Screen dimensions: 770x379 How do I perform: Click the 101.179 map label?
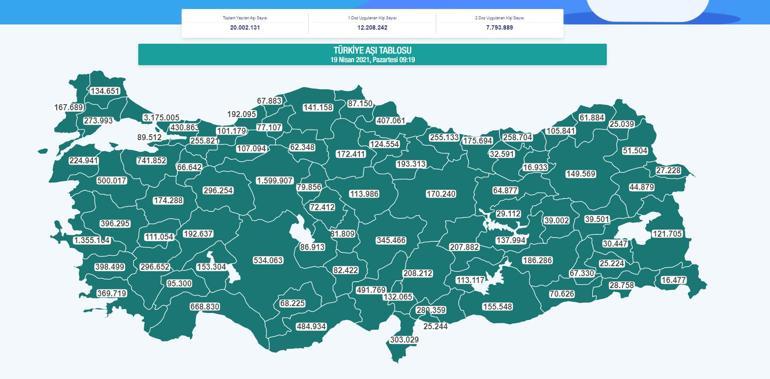(231, 131)
